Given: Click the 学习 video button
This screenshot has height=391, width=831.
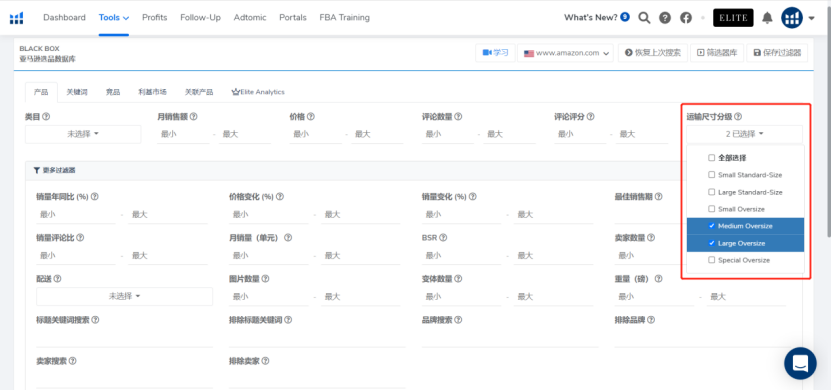Looking at the screenshot, I should pyautogui.click(x=496, y=53).
